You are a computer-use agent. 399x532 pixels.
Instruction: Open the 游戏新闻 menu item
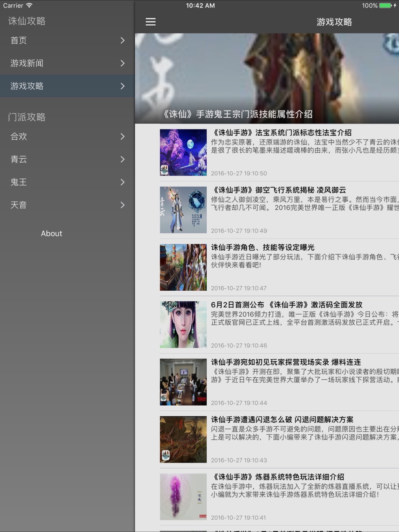click(x=67, y=63)
